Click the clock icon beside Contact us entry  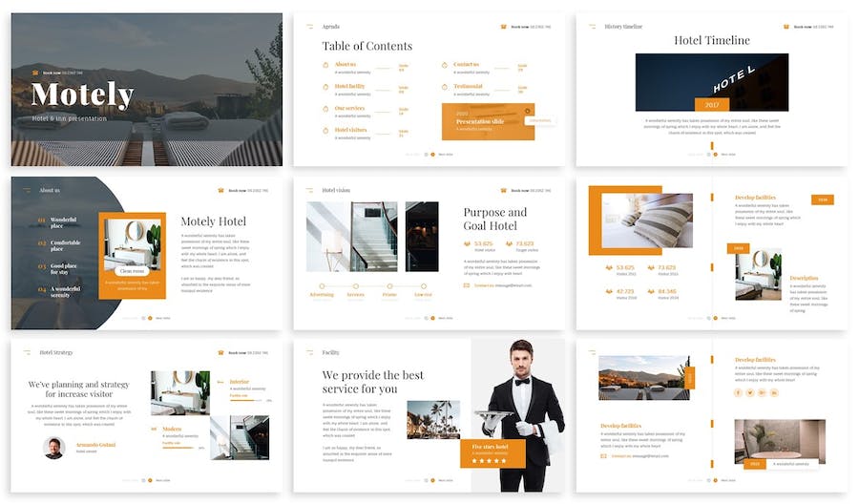click(x=445, y=66)
